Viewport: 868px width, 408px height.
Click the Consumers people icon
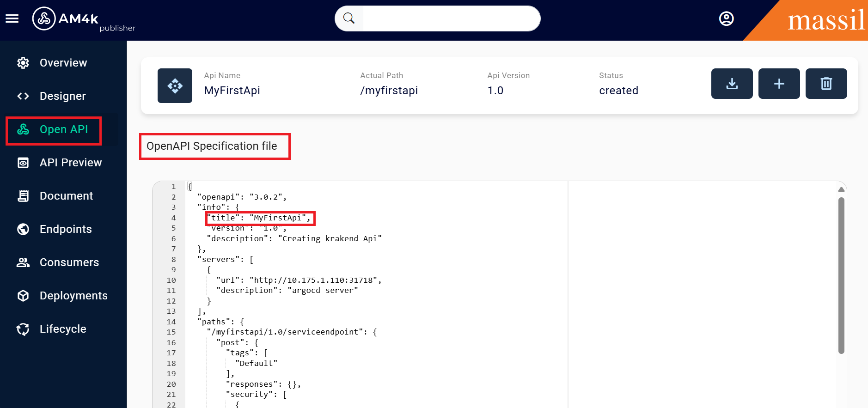click(23, 262)
